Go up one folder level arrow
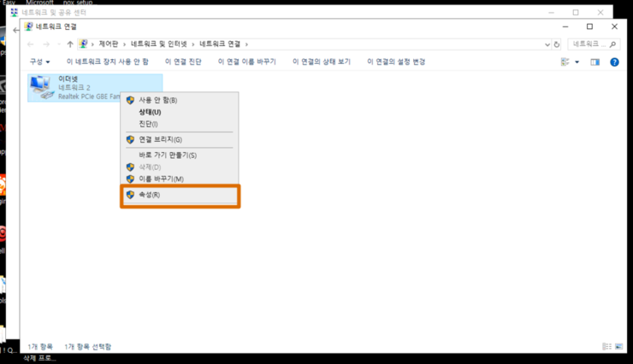The image size is (633, 364). (70, 44)
